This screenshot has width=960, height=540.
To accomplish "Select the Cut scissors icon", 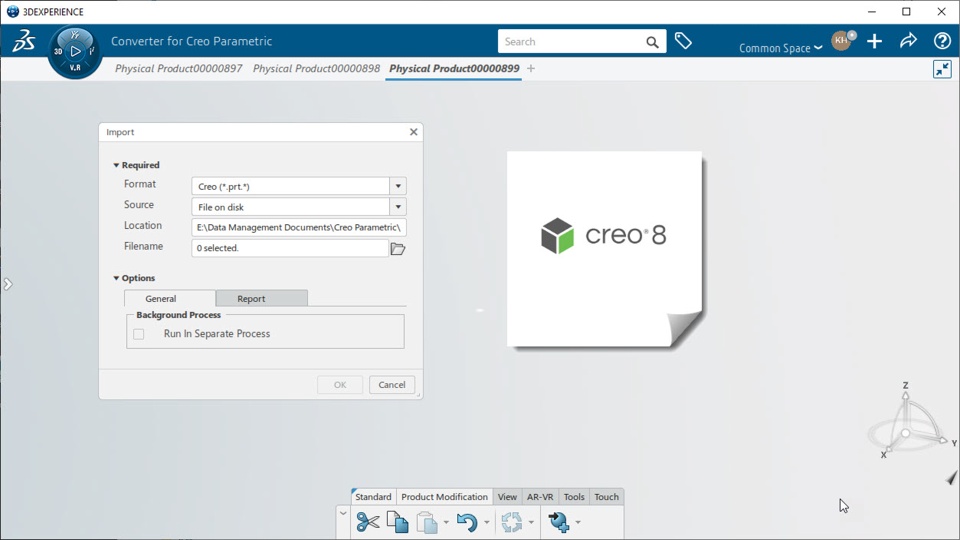I will [x=367, y=522].
